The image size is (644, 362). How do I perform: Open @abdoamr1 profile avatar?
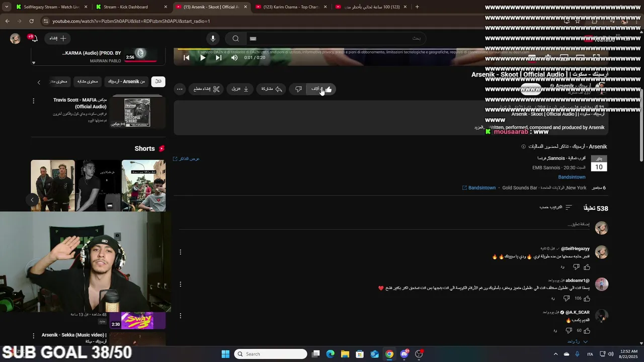(x=602, y=284)
